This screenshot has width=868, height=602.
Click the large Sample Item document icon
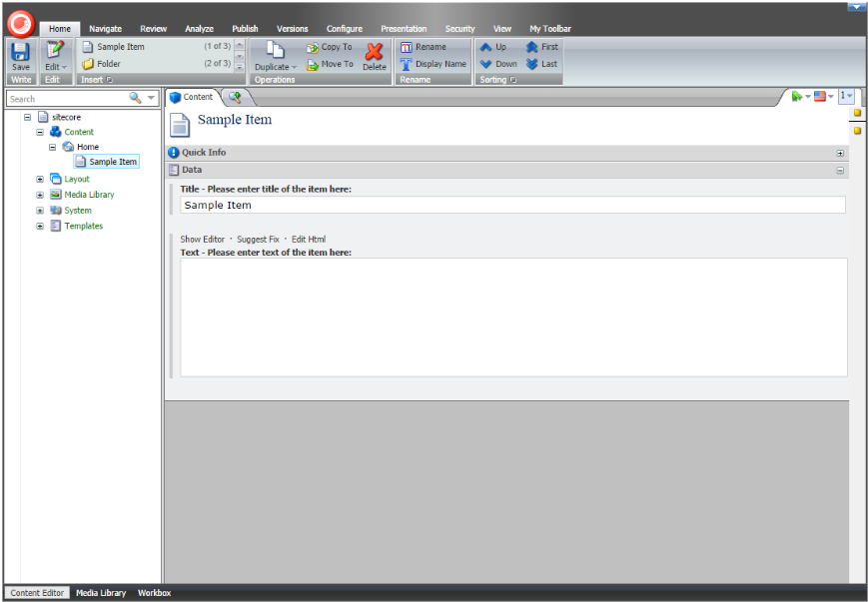click(180, 125)
